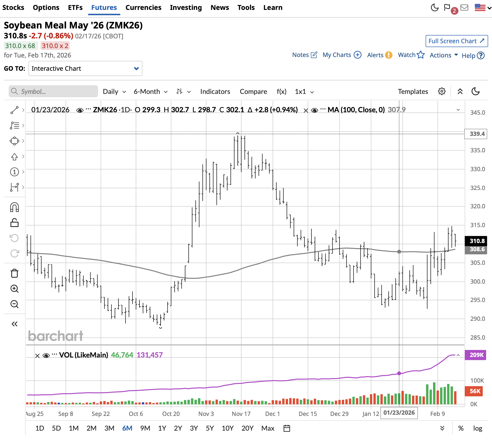
Task: Open the calendar date range icon
Action: coord(287,428)
